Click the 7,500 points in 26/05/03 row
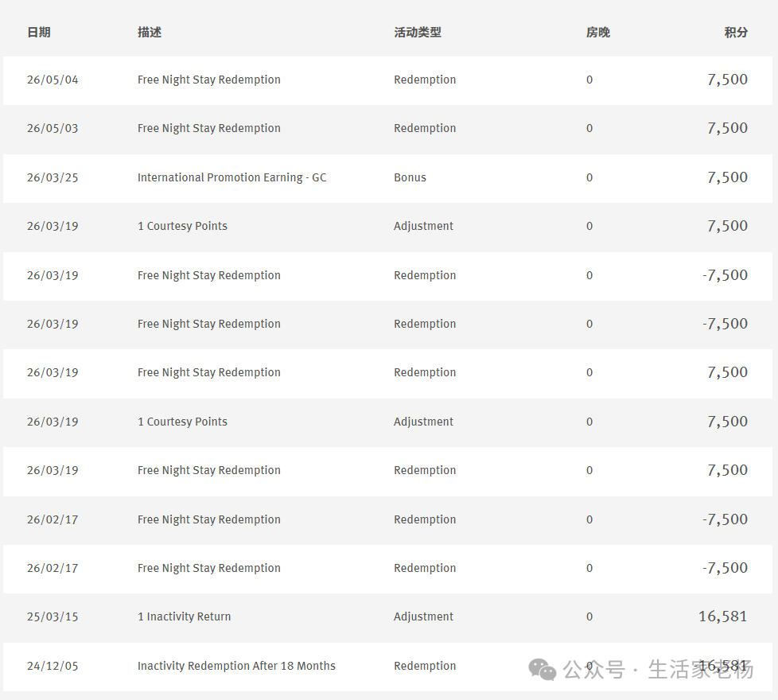The height and width of the screenshot is (700, 778). coord(727,128)
